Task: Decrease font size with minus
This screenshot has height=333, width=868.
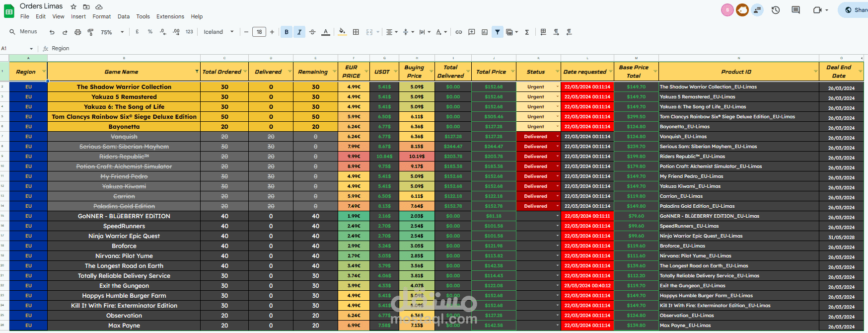Action: 246,32
